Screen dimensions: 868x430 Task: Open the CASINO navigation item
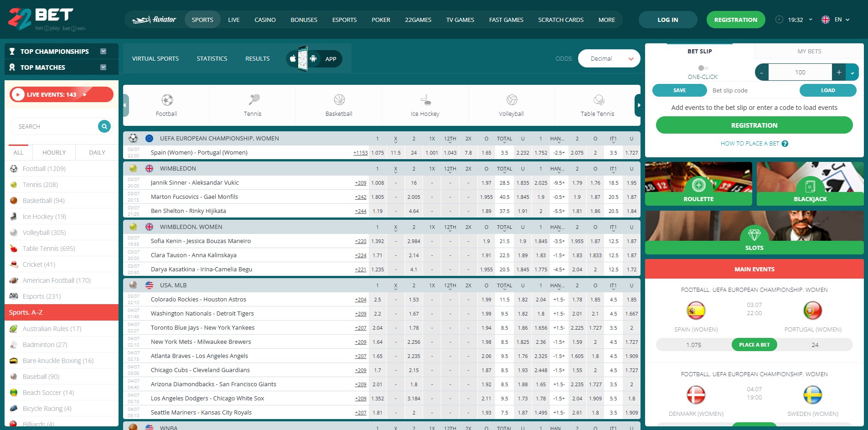click(x=265, y=20)
